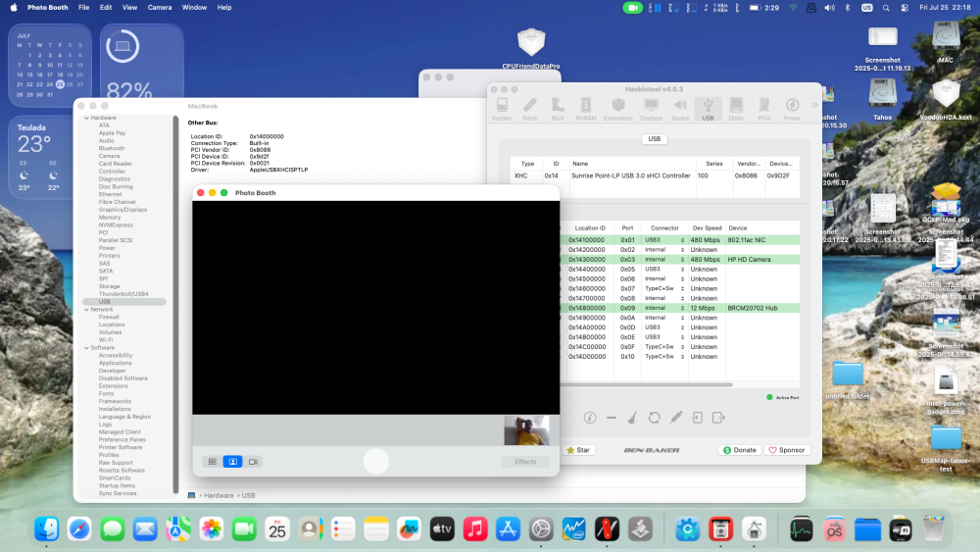Click the import icon in Hackintool USB
Screen dimensions: 980x552
click(697, 418)
